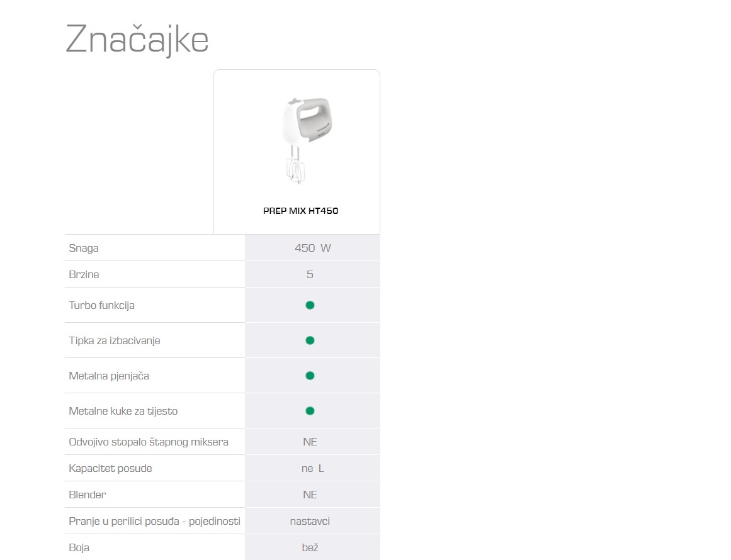The height and width of the screenshot is (560, 731).
Task: Select the Snaga row label
Action: [x=84, y=249]
